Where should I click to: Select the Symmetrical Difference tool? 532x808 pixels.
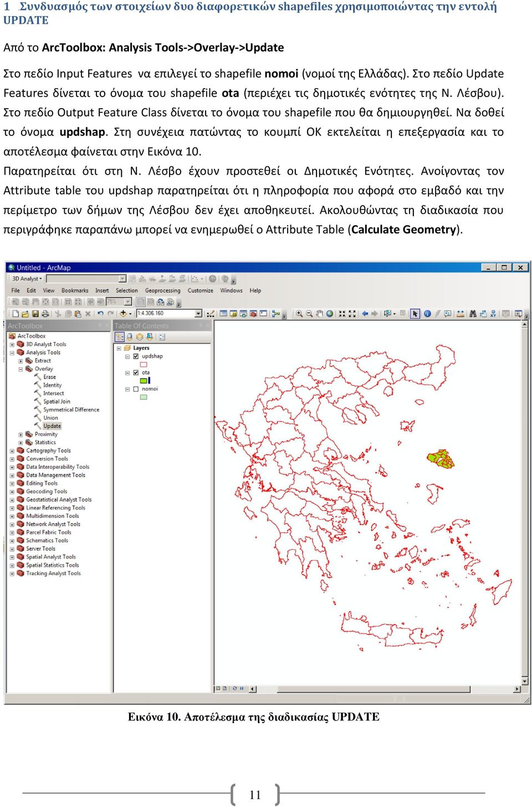71,410
